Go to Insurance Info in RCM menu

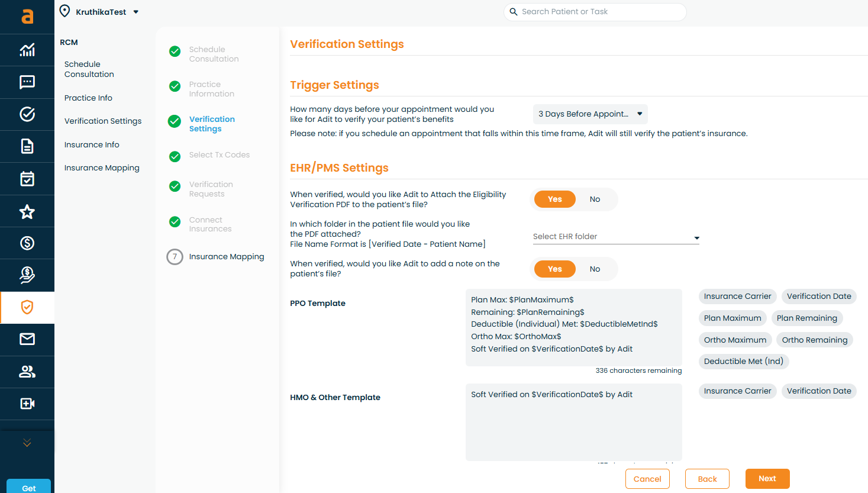[92, 145]
